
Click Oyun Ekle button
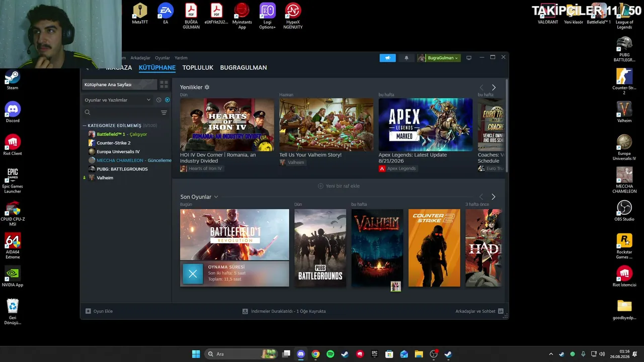(99, 311)
